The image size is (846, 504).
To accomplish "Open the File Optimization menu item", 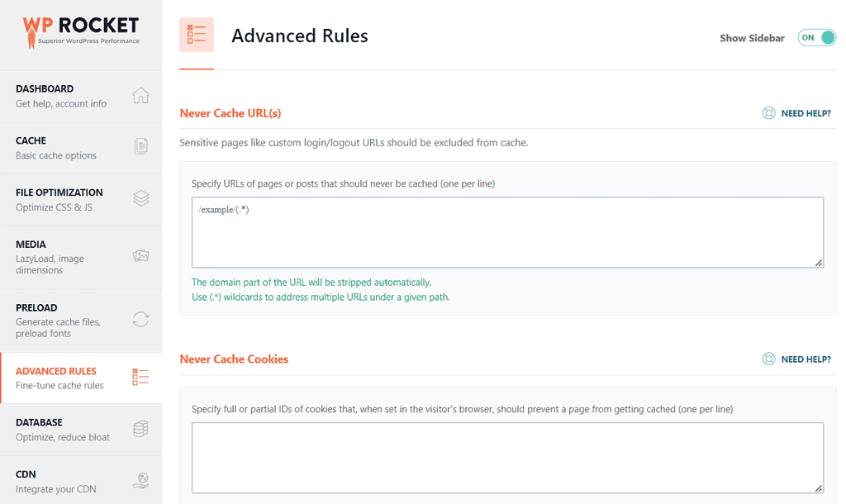I will [x=81, y=200].
